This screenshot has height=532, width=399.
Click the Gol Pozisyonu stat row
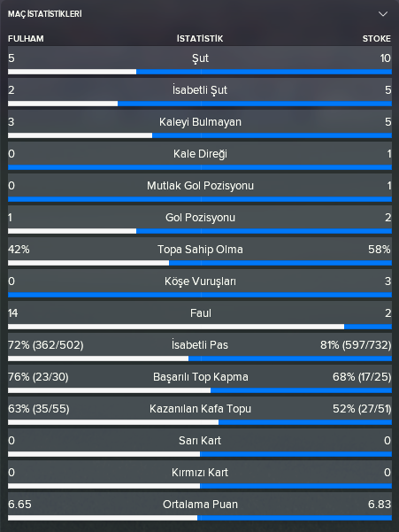tap(200, 220)
